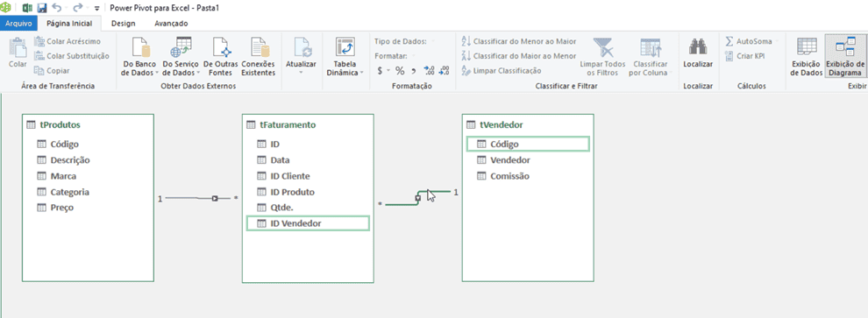
Task: Click the save icon in title bar
Action: coord(41,8)
